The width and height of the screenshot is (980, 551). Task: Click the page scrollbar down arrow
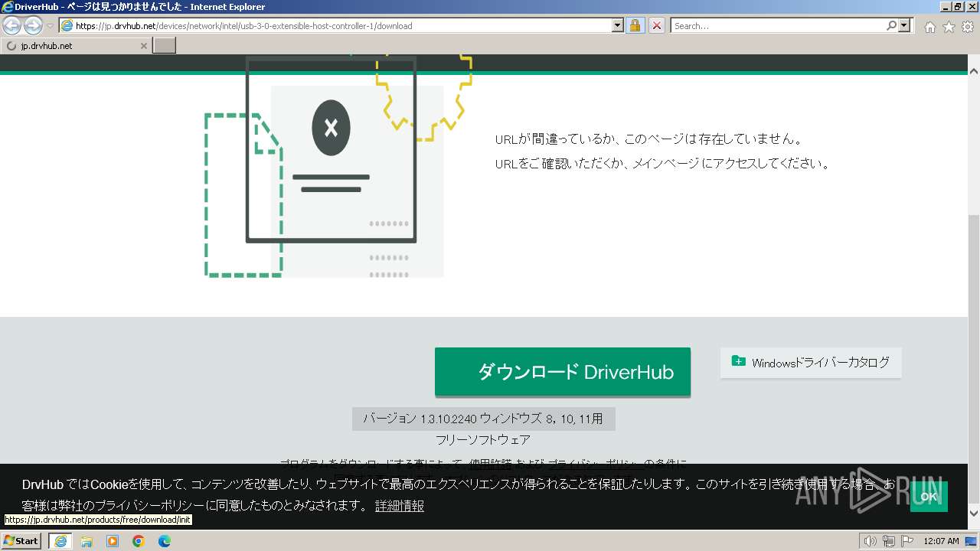pos(973,514)
